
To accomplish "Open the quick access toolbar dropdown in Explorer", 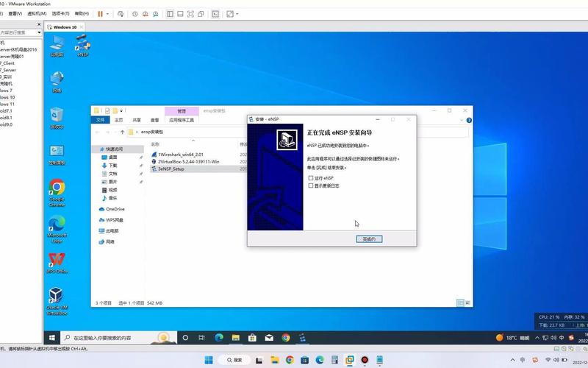I will tap(121, 111).
